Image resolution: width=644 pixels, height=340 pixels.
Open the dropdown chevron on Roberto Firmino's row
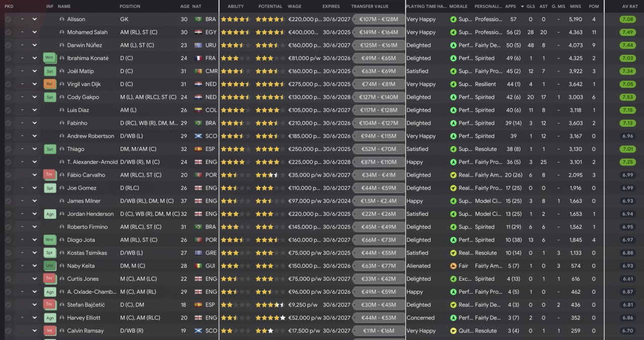point(35,227)
